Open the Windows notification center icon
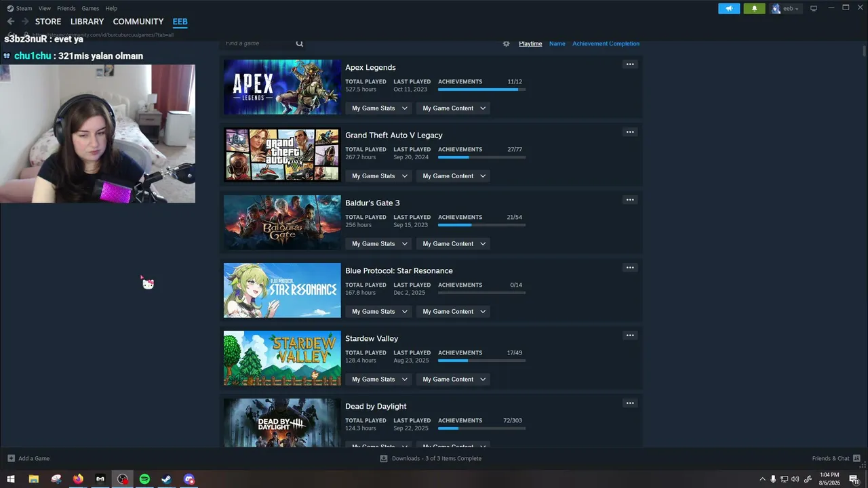 (854, 479)
